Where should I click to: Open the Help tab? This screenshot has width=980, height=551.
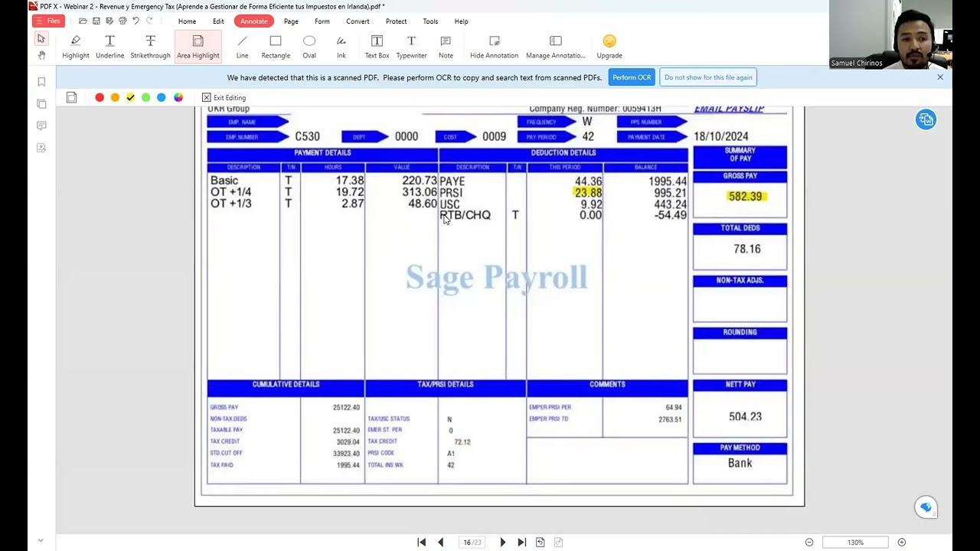pyautogui.click(x=461, y=21)
